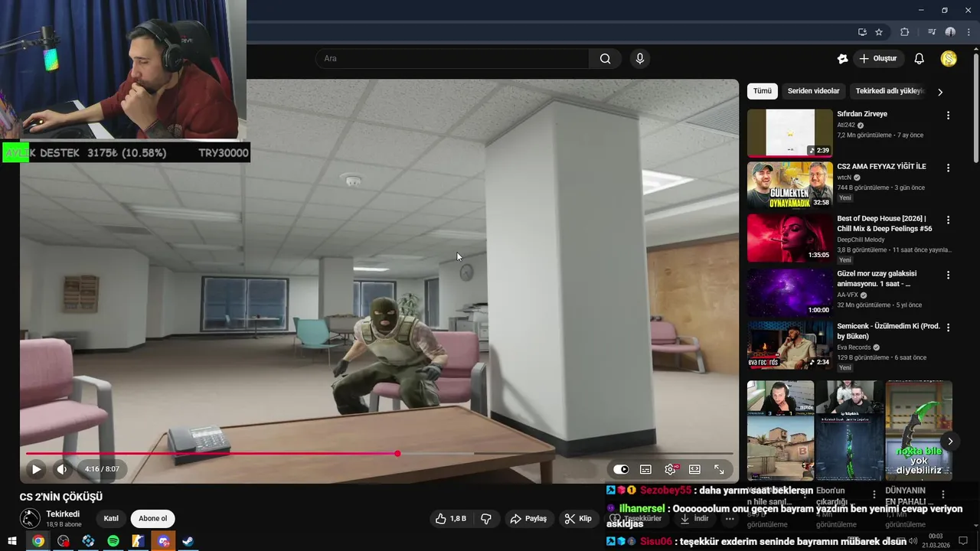Open Steam from the taskbar

[188, 541]
